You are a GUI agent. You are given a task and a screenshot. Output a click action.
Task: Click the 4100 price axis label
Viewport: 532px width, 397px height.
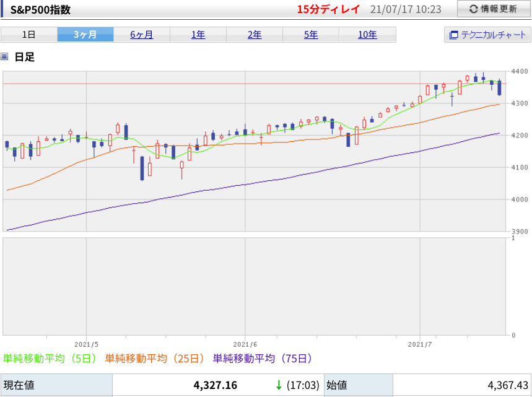click(x=520, y=167)
